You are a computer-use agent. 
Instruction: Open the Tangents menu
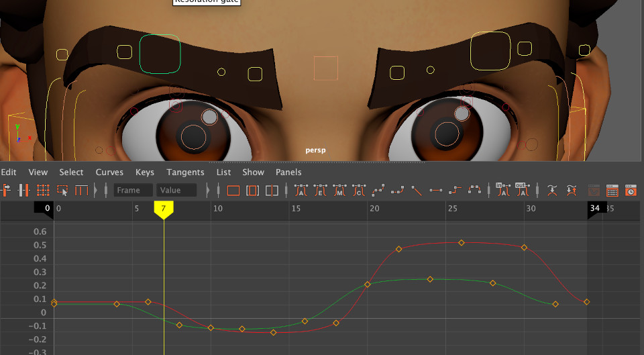pyautogui.click(x=185, y=172)
